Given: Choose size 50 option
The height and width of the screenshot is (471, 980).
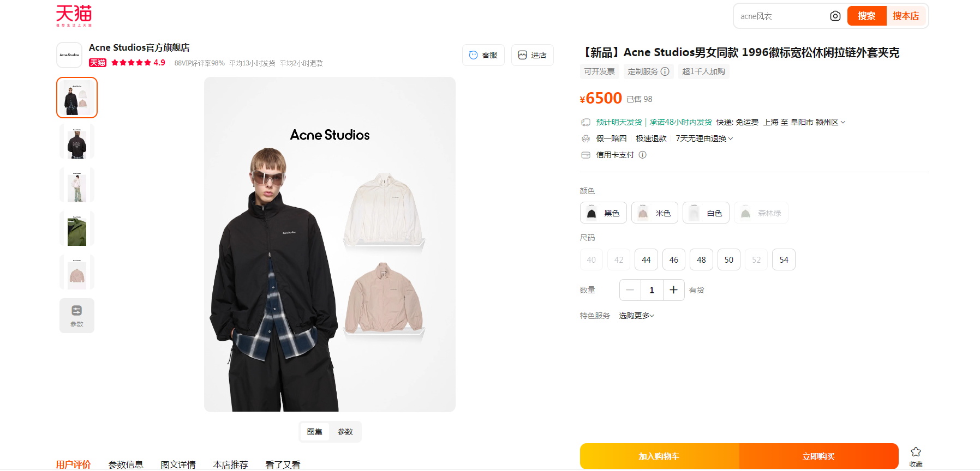Looking at the screenshot, I should (729, 259).
